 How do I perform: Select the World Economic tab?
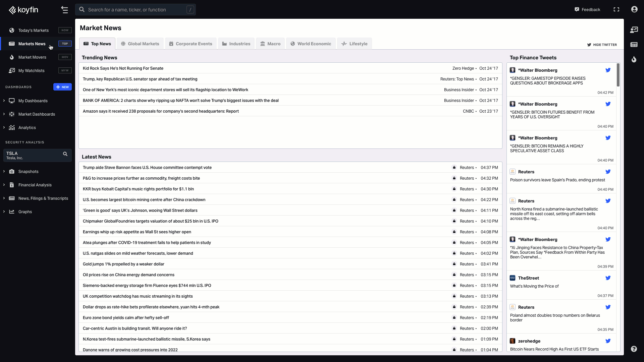coord(311,44)
